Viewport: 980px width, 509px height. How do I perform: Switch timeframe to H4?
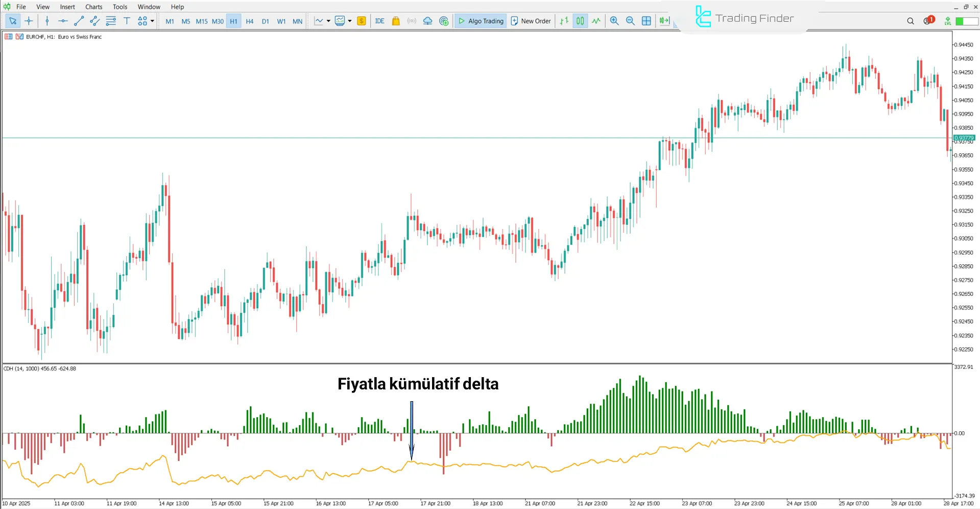pos(249,21)
